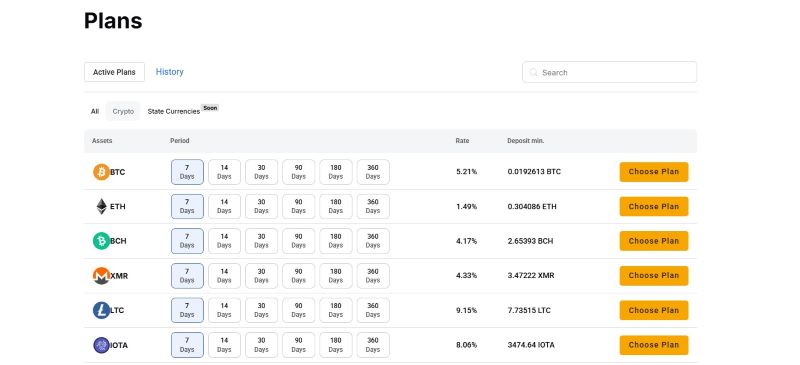This screenshot has height=365, width=800.
Task: Switch to the Active Plans tab
Action: (x=114, y=72)
